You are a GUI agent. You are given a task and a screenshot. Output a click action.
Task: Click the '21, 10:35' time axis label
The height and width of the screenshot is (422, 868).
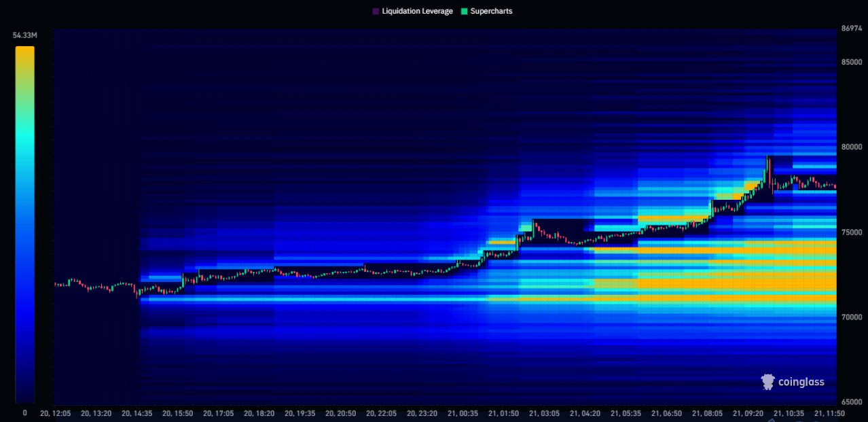[x=789, y=412]
